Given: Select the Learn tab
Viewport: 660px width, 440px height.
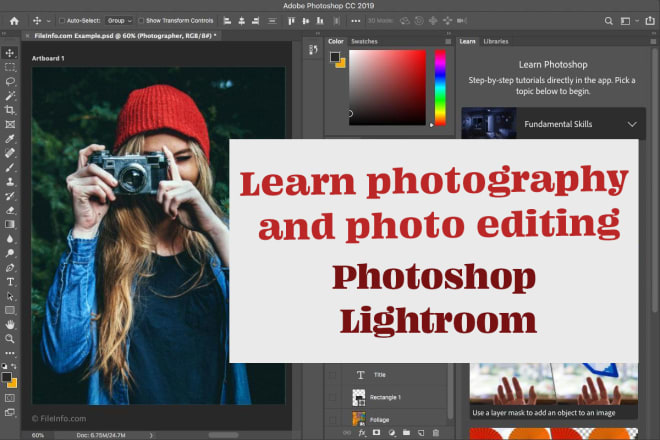Looking at the screenshot, I should tap(467, 41).
